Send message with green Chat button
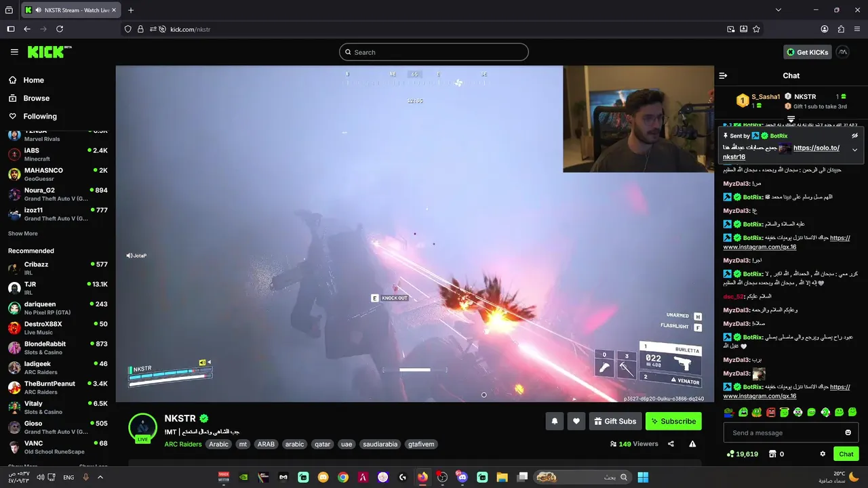 pos(846,454)
